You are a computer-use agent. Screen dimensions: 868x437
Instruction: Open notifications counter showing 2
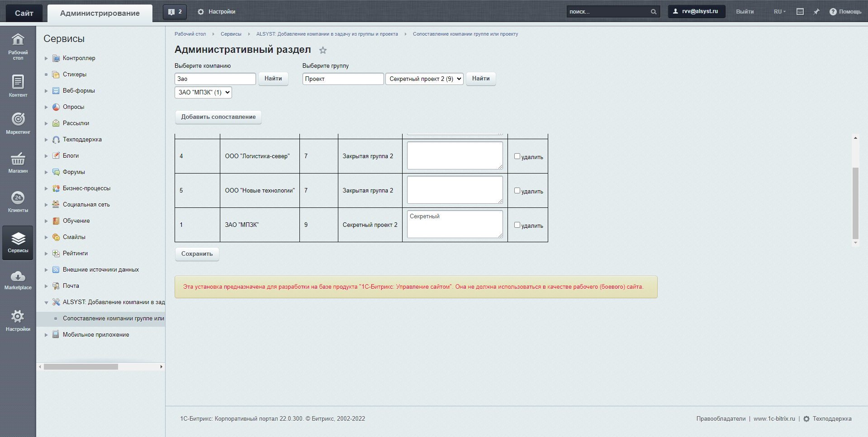click(x=175, y=12)
